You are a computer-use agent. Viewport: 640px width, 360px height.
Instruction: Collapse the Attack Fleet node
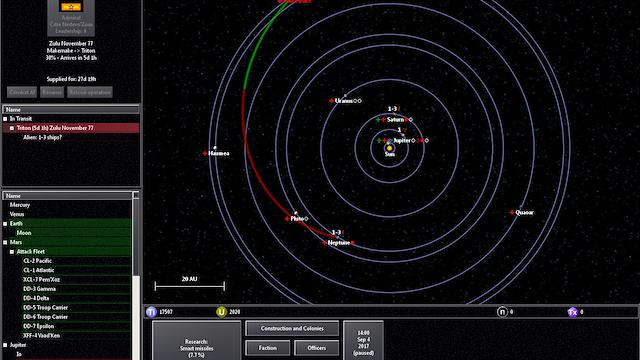coord(12,252)
